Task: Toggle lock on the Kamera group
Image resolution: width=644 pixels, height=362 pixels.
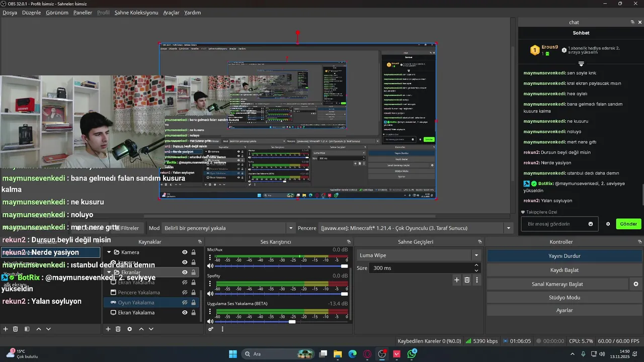Action: (x=193, y=252)
